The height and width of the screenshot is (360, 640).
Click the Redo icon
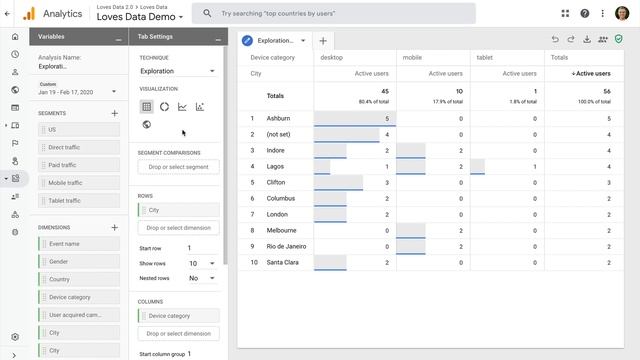571,39
